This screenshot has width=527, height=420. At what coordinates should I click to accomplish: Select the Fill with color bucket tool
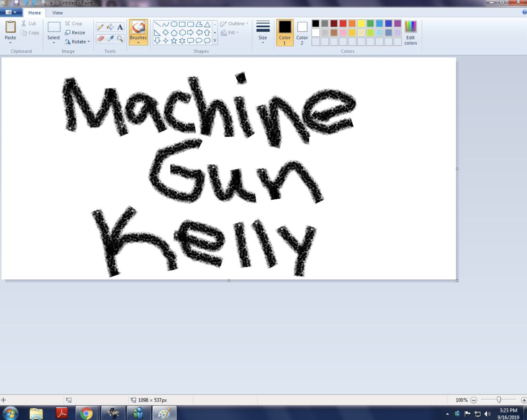(110, 27)
